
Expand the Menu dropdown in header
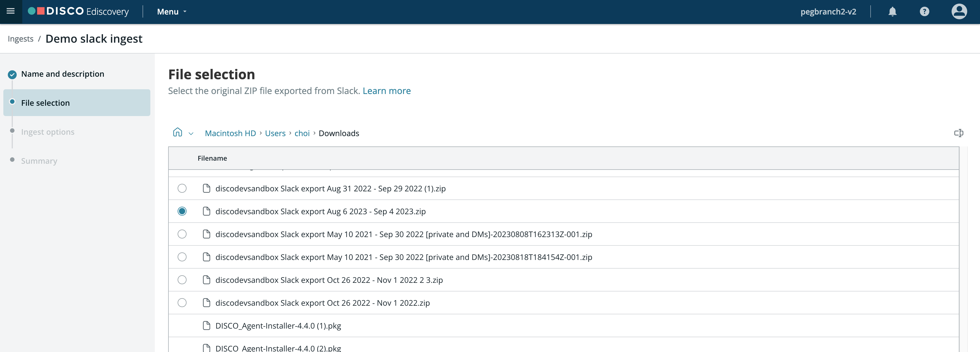click(171, 12)
